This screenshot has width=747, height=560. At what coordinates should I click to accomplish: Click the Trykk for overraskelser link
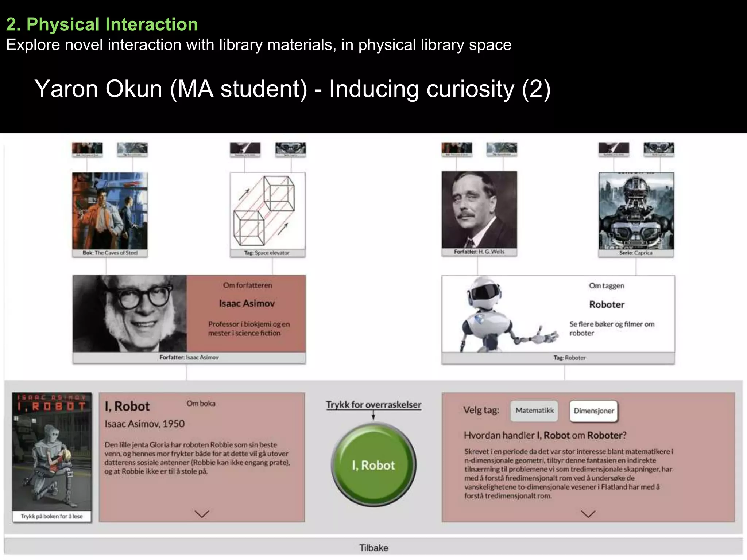(x=373, y=405)
